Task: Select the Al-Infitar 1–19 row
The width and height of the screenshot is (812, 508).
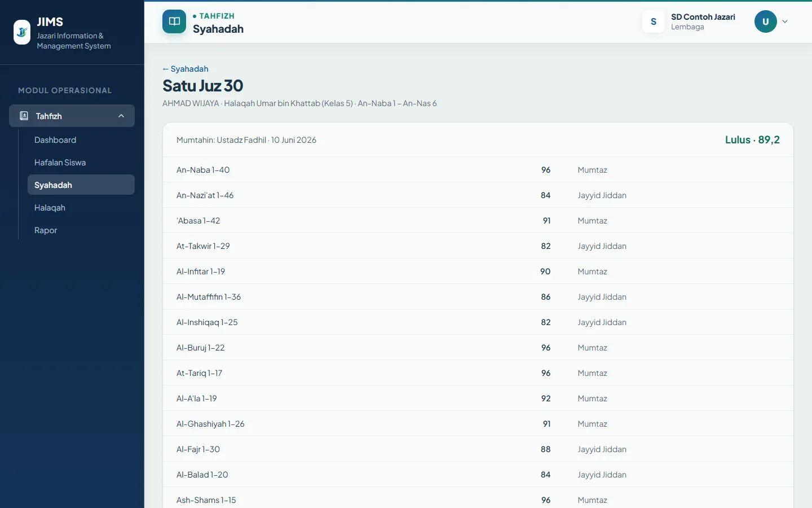Action: 478,271
